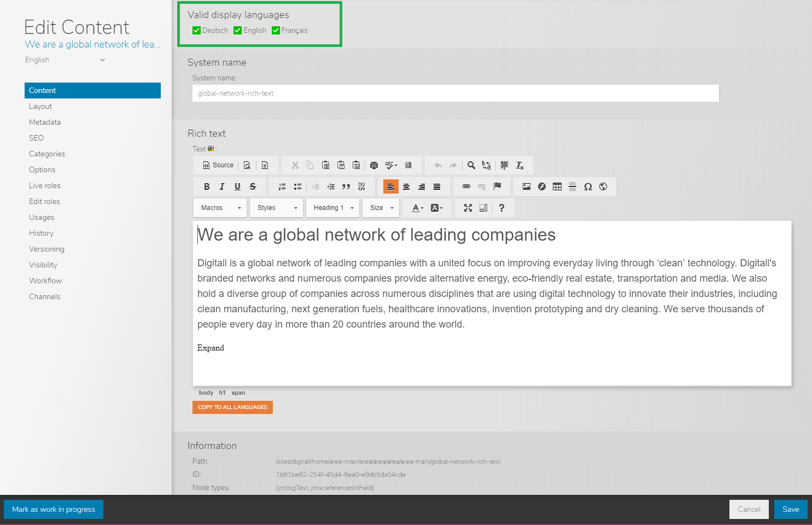812x525 pixels.
Task: Click the Find magnifier icon
Action: [x=471, y=165]
